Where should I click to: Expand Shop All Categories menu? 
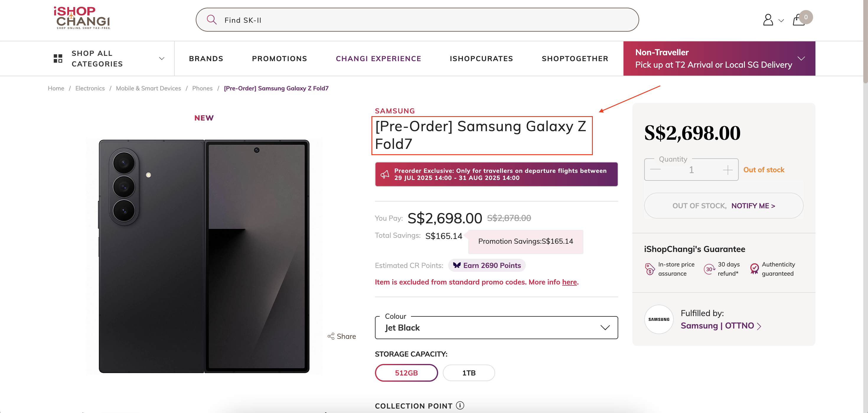[162, 59]
